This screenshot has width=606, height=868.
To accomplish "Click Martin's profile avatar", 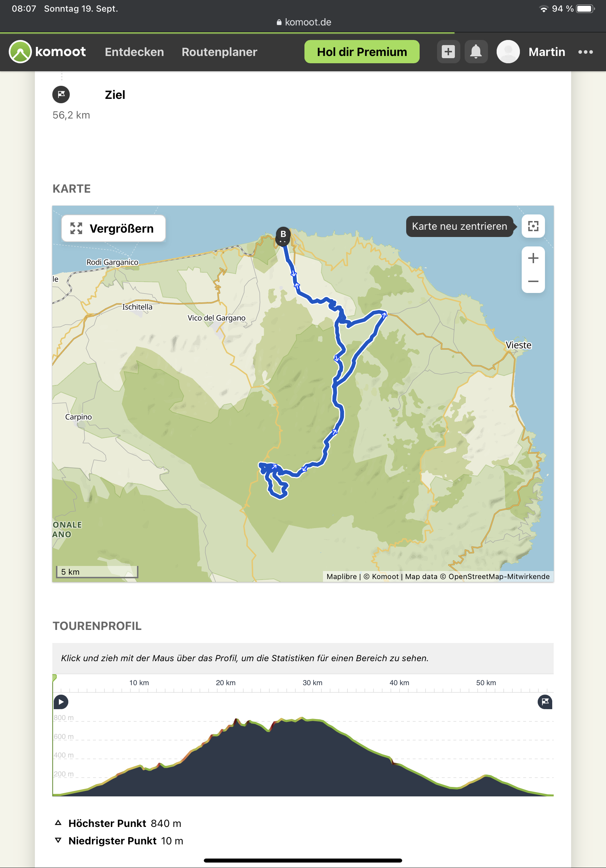I will point(508,51).
